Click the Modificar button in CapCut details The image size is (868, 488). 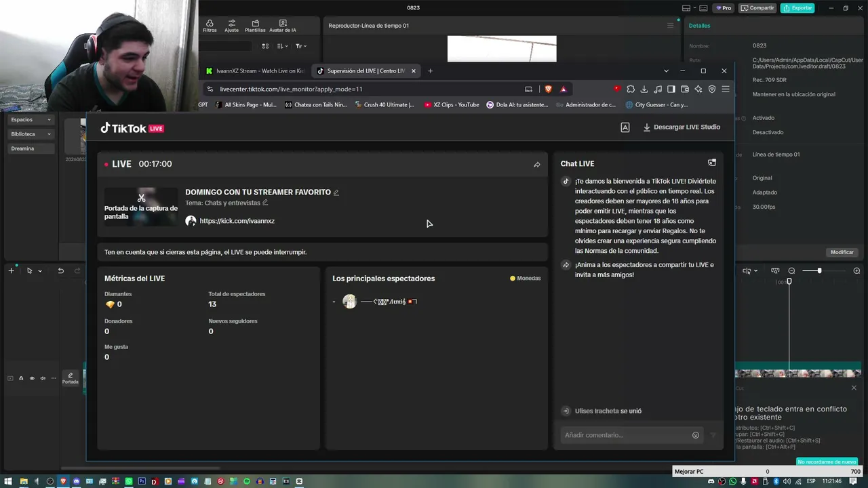click(x=842, y=252)
